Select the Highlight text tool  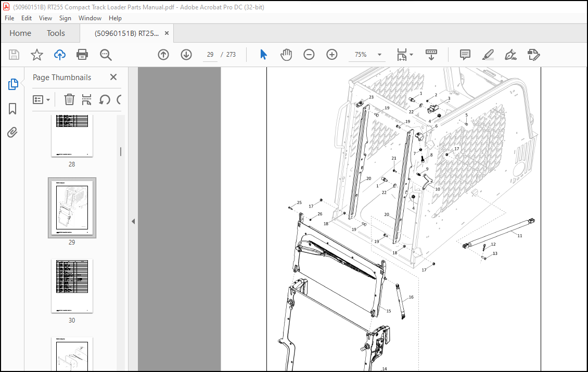coord(488,55)
